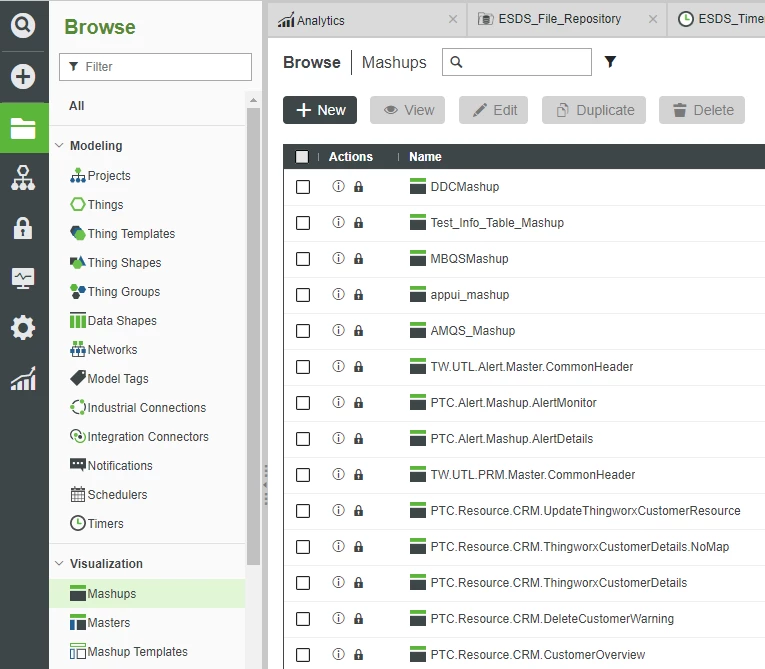Check the MBQSMashup row checkbox

(303, 259)
